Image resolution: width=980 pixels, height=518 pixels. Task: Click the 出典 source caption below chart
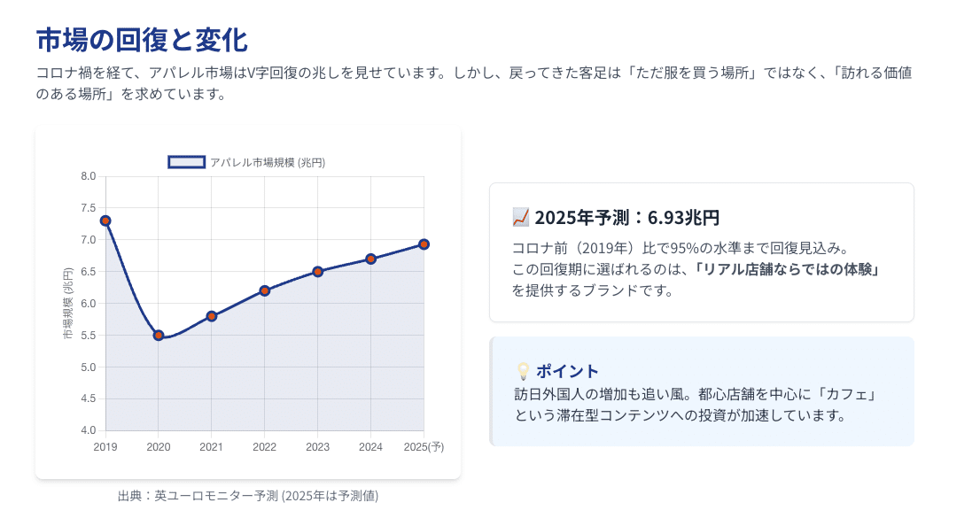(x=247, y=496)
